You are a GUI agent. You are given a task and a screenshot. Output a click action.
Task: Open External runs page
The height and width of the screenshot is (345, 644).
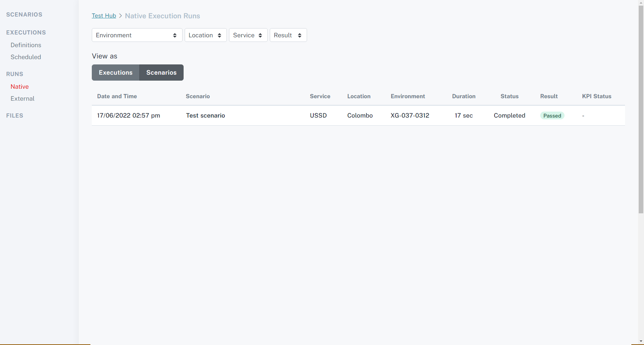(23, 99)
